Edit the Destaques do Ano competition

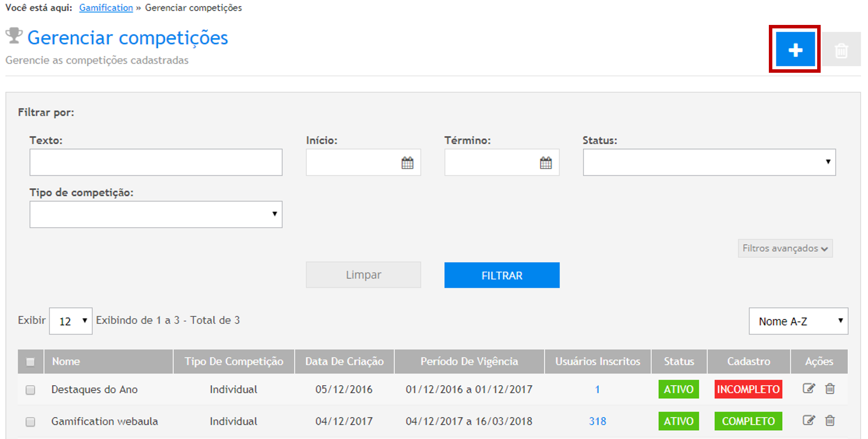tap(808, 389)
